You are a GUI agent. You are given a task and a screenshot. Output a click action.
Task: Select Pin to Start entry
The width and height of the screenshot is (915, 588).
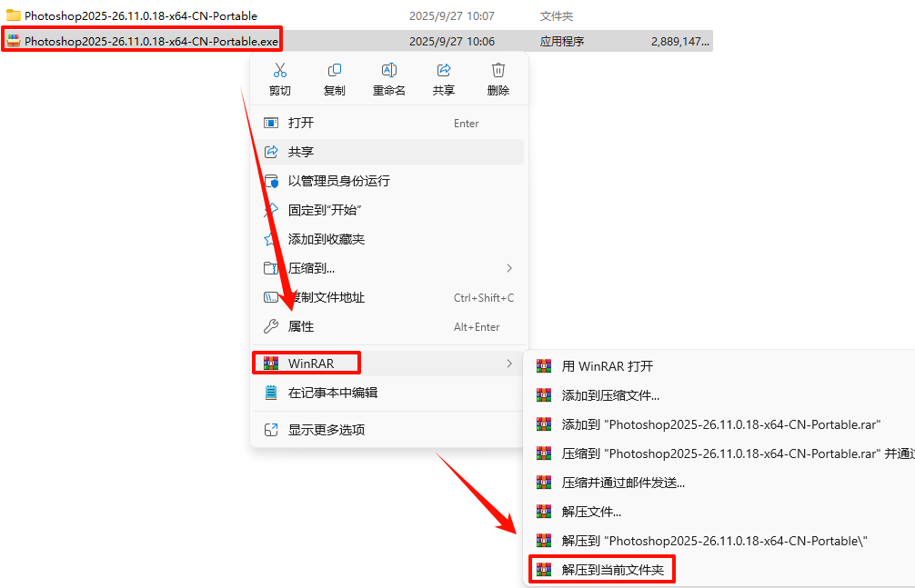click(x=389, y=210)
